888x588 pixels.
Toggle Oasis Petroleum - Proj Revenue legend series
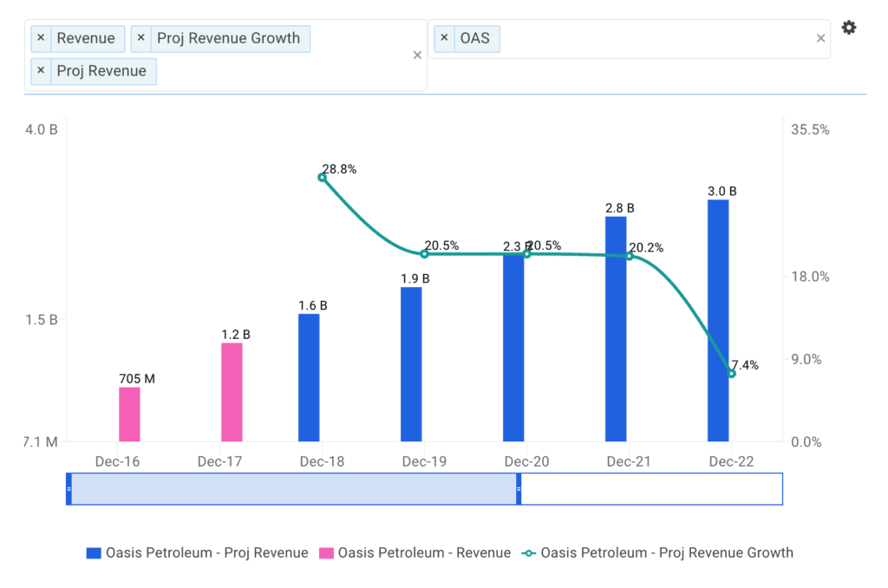[x=198, y=552]
